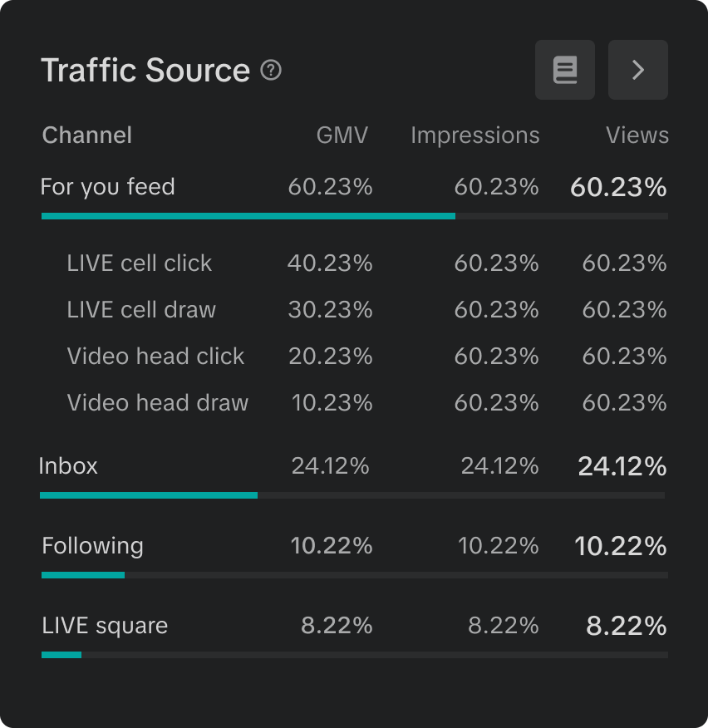Open the Video head click sub-channel
This screenshot has height=728, width=708.
pos(155,357)
